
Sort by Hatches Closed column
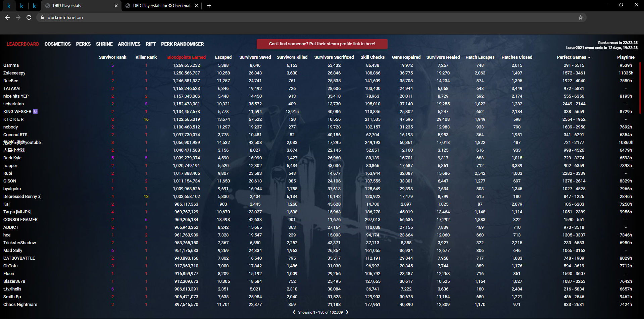[x=517, y=57]
